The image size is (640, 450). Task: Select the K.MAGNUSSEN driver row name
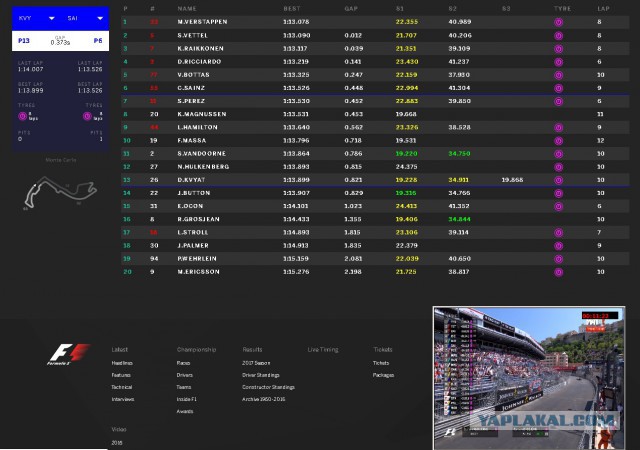(x=202, y=114)
